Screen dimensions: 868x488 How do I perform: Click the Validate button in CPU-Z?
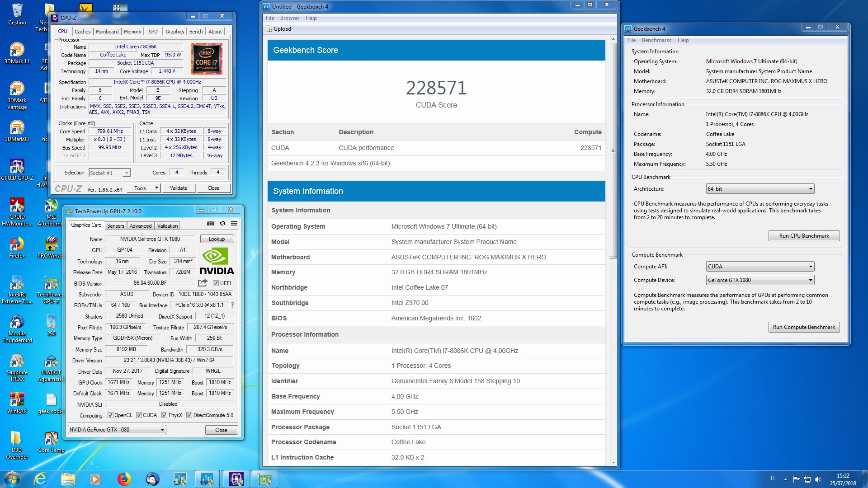(x=179, y=188)
